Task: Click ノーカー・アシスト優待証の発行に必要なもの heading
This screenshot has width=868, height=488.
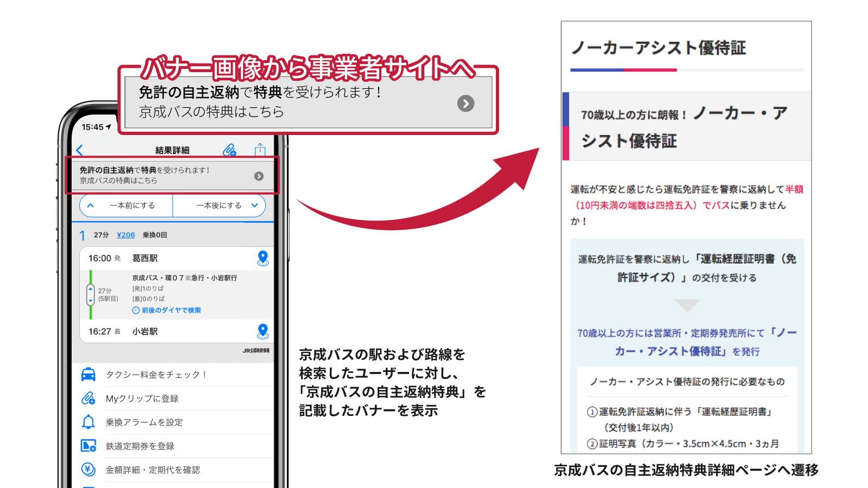Action: coord(687,382)
